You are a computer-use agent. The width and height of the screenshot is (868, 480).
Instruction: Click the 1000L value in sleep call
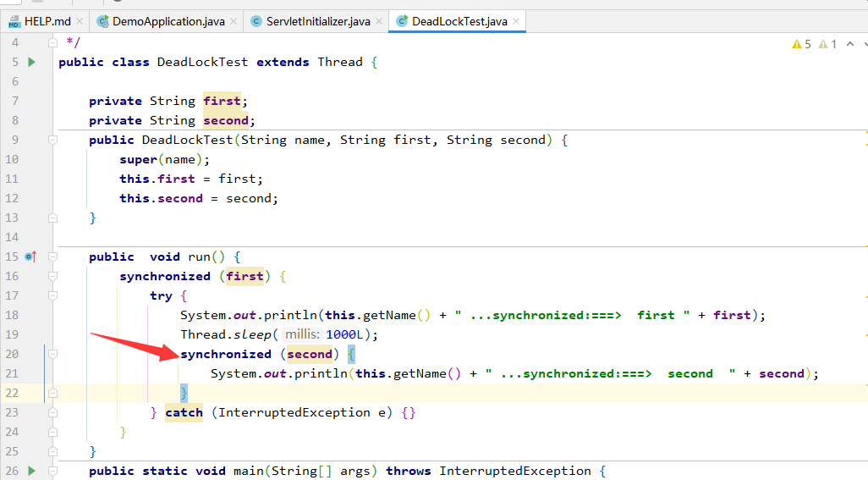coord(344,334)
